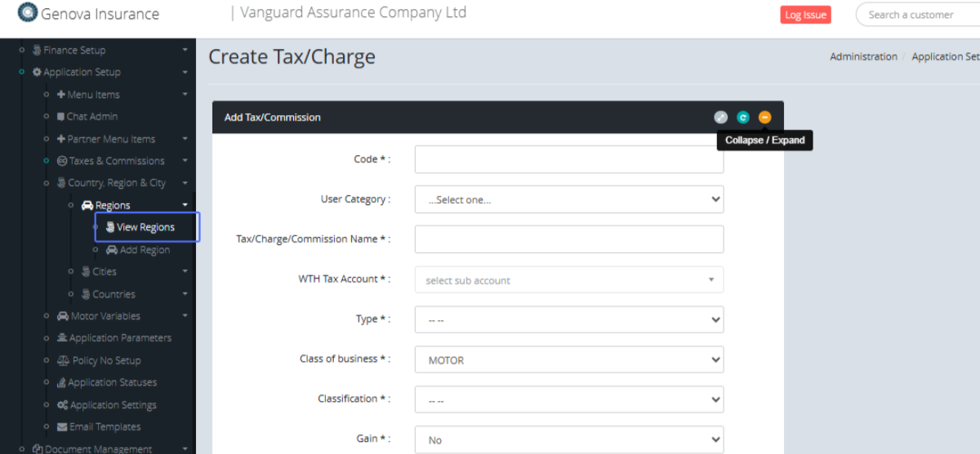Click the orange Collapse/Expand panel icon

(764, 118)
